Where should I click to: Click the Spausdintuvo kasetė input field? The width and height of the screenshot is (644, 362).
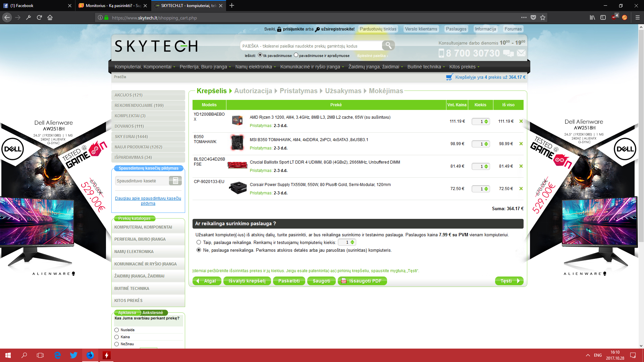[x=142, y=181]
